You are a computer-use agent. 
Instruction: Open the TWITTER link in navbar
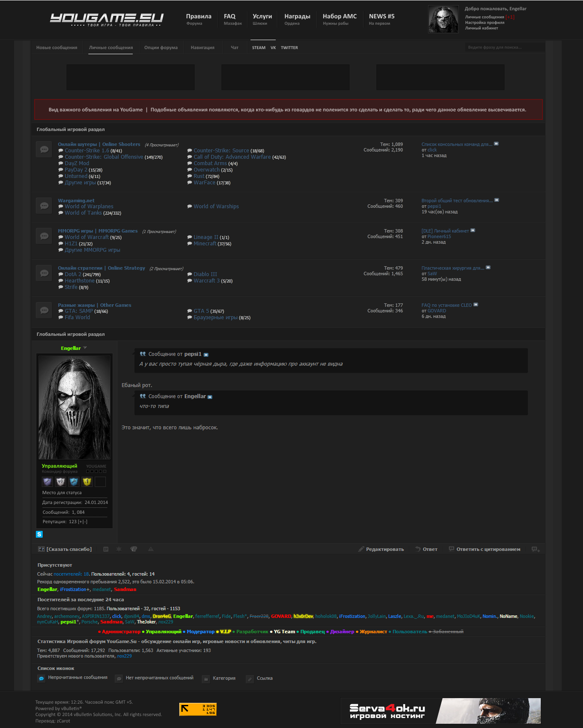point(289,48)
